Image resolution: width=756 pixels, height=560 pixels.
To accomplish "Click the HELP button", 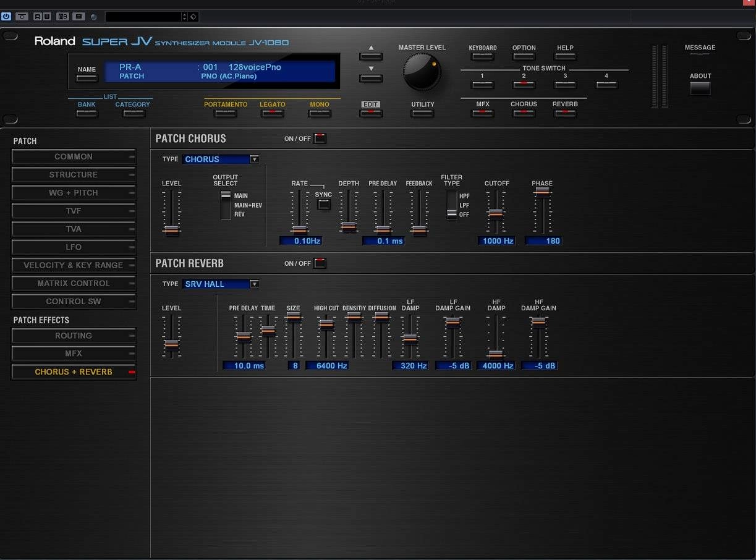I will [x=565, y=56].
